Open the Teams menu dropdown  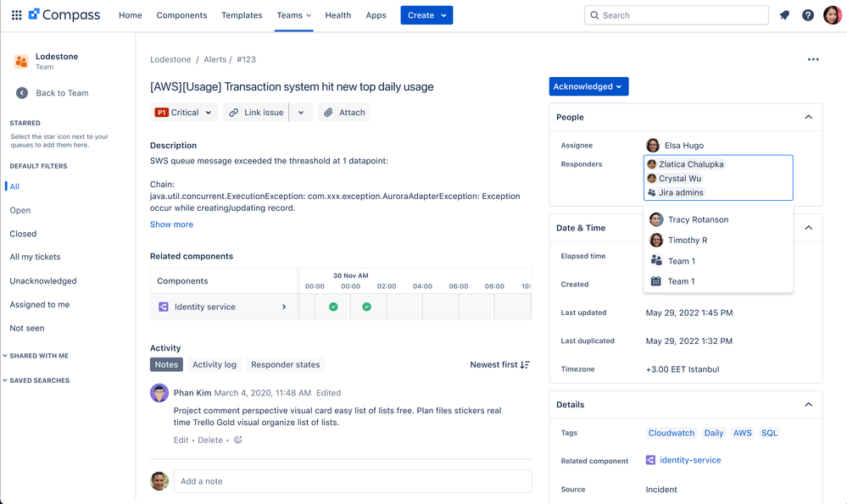click(294, 15)
